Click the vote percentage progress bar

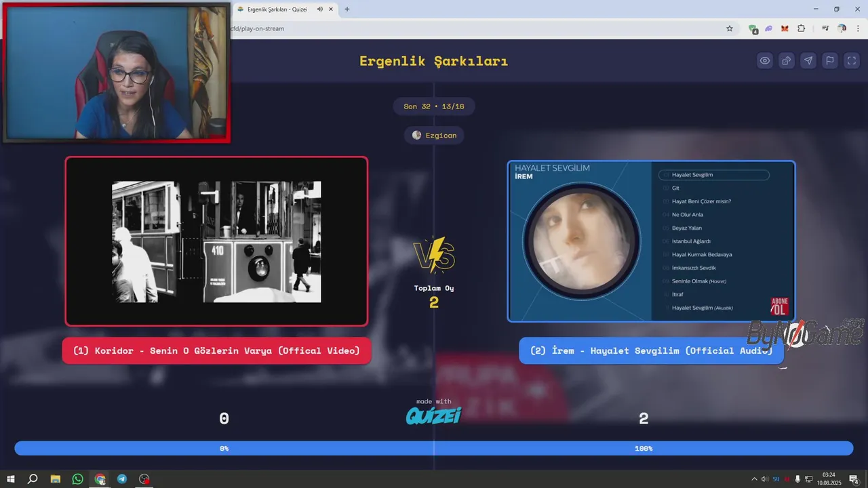pos(434,449)
